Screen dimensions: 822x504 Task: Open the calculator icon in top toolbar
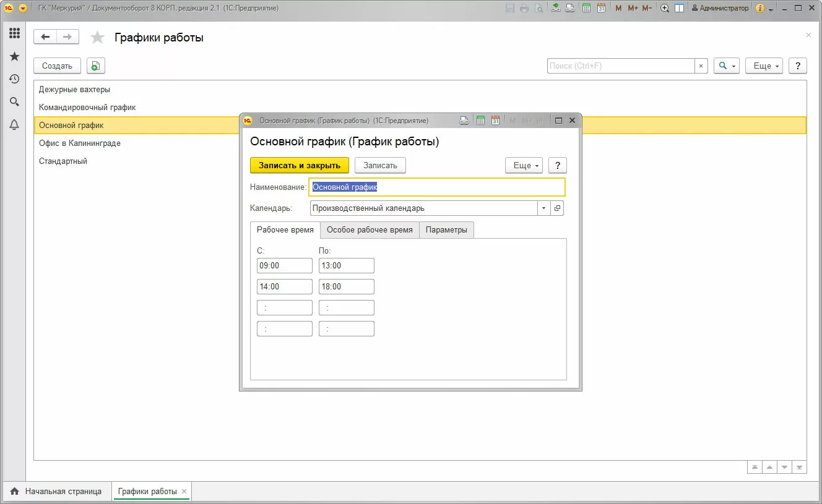point(585,8)
